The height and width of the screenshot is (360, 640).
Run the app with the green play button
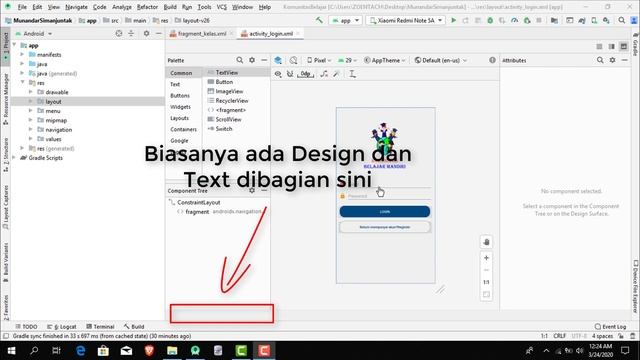point(453,20)
